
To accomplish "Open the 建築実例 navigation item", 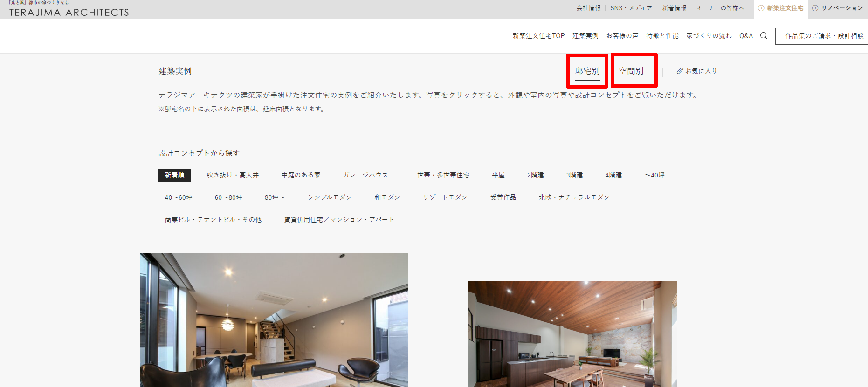I will pyautogui.click(x=586, y=36).
